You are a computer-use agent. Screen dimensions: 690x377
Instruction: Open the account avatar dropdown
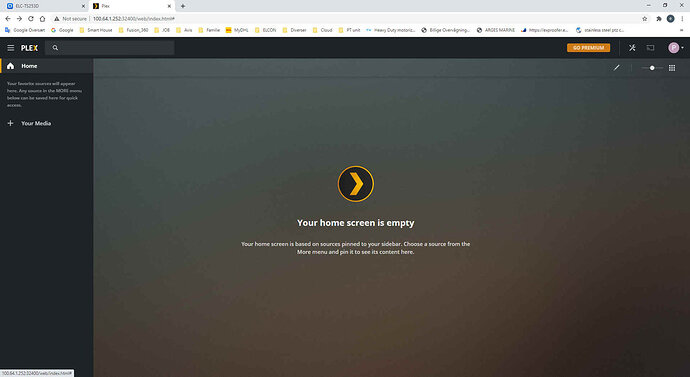[x=675, y=48]
